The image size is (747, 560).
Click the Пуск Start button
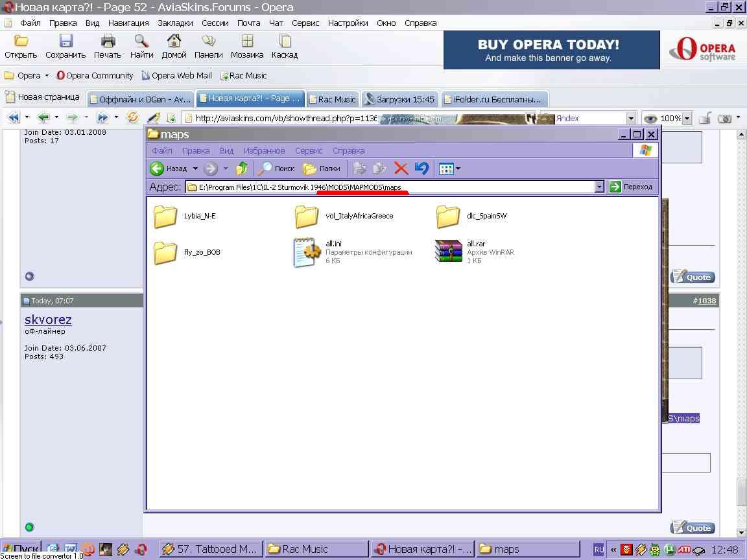coord(21,549)
